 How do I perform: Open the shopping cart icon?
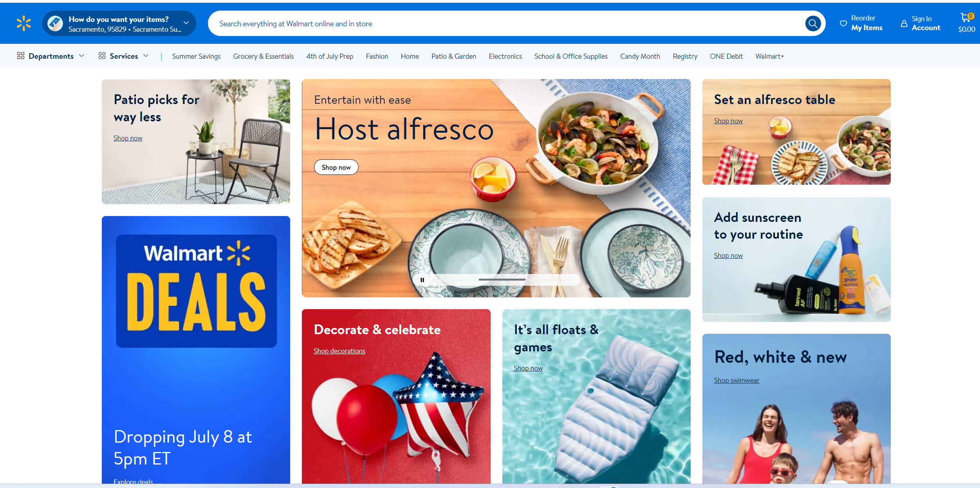click(x=966, y=17)
